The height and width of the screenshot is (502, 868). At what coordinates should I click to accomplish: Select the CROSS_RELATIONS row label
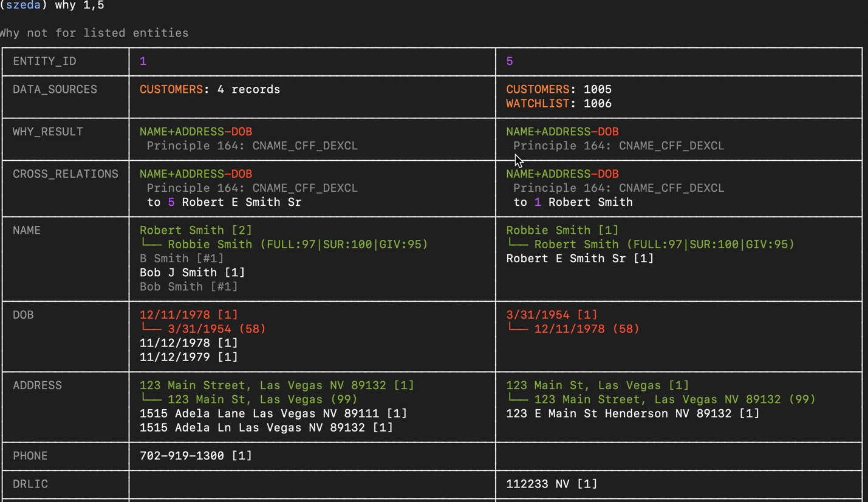65,174
